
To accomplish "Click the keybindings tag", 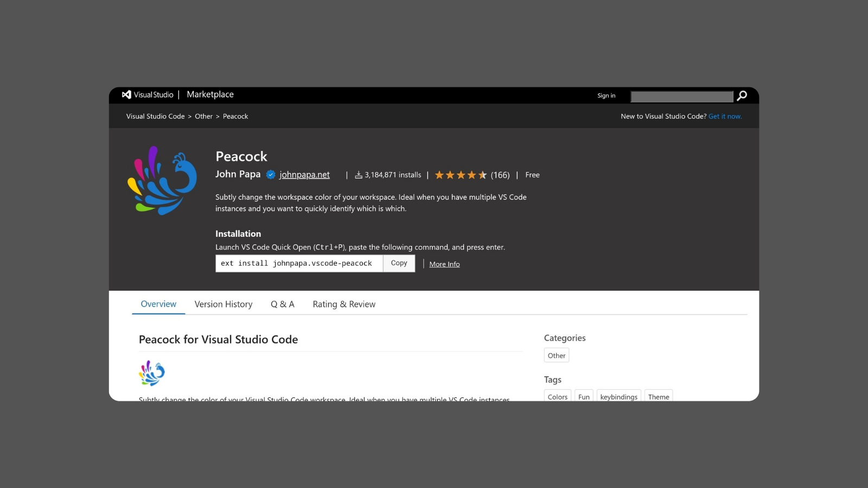I will coord(619,396).
